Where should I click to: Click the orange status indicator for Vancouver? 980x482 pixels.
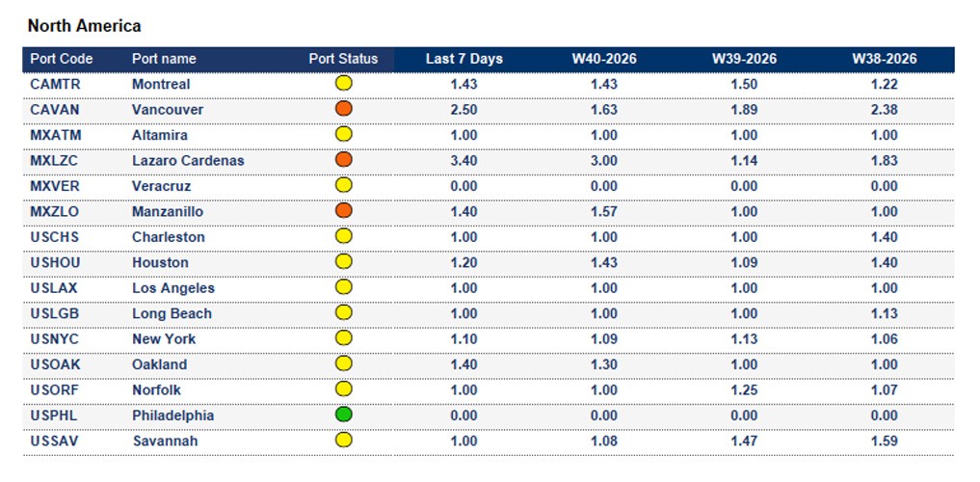point(344,109)
